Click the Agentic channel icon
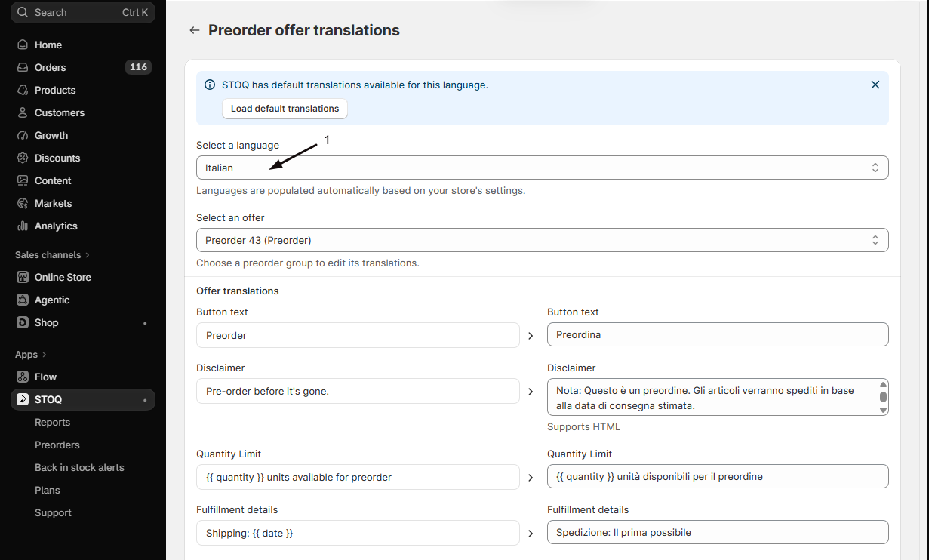The height and width of the screenshot is (560, 929). 23,300
